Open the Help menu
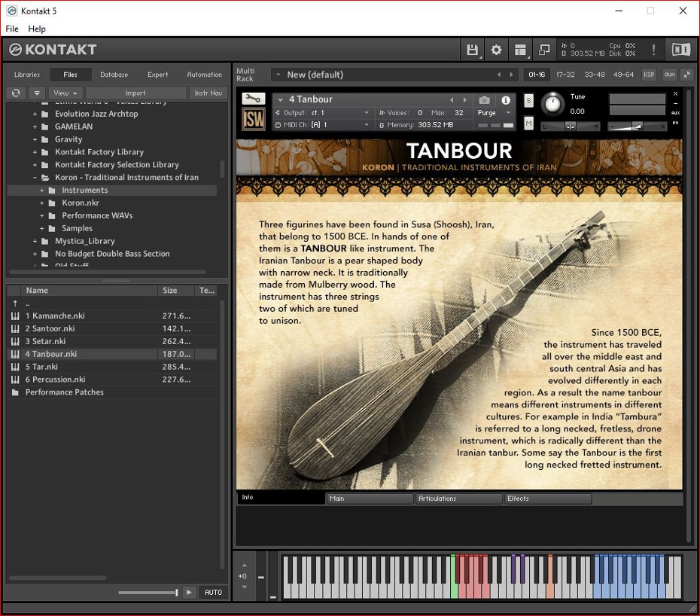This screenshot has width=700, height=616. click(x=37, y=29)
